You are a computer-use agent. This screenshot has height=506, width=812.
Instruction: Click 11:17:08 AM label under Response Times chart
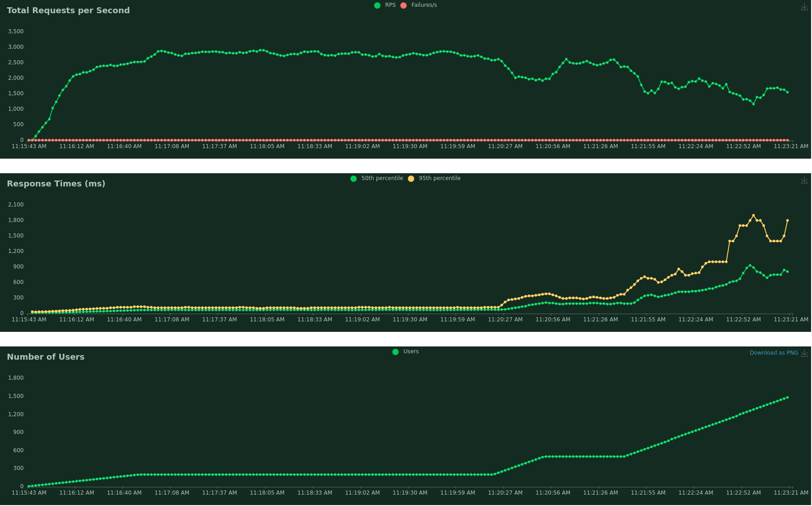[172, 320]
